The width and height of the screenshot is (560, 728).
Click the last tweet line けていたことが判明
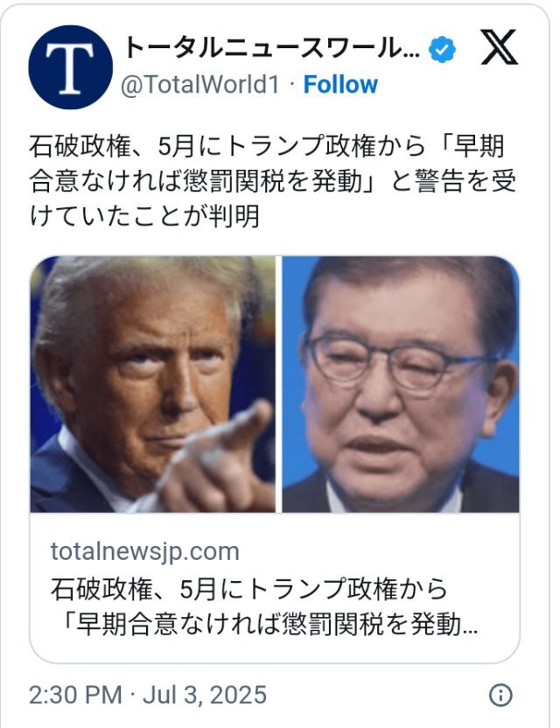click(x=144, y=216)
